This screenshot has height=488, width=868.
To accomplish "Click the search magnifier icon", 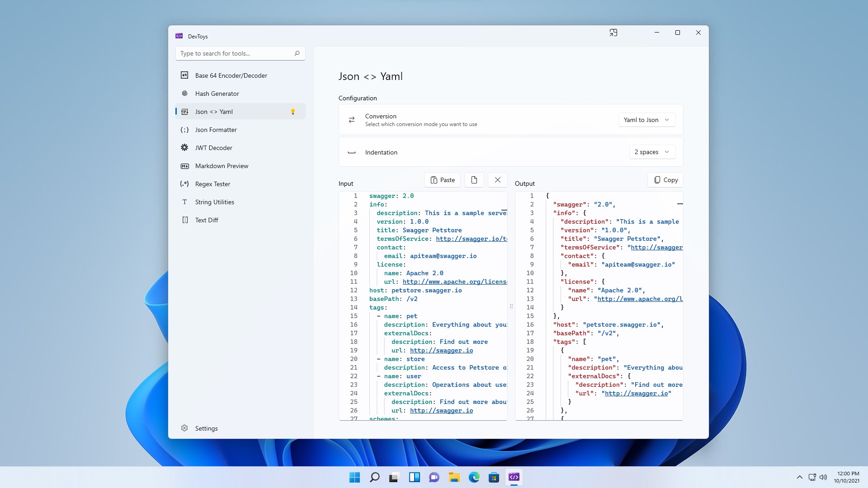I will (x=297, y=53).
